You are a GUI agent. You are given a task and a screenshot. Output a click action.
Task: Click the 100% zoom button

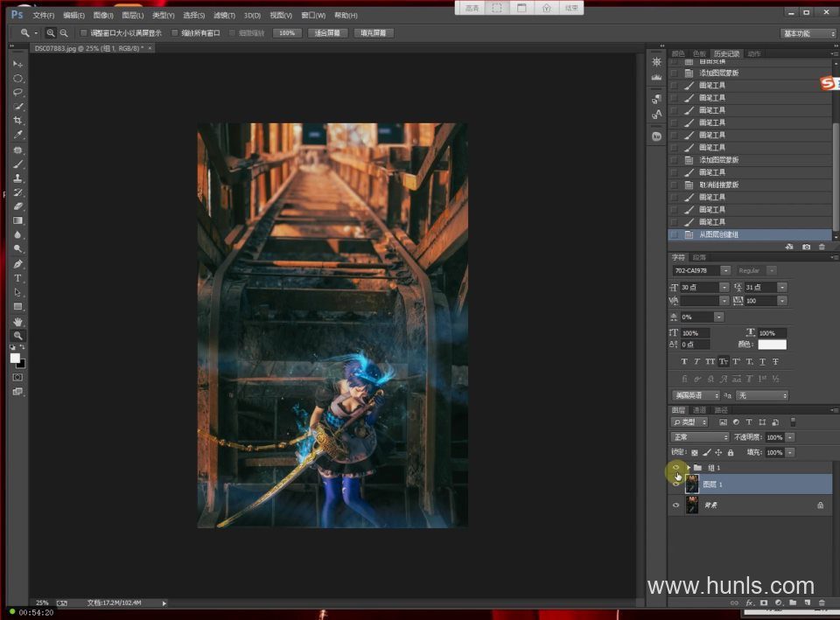coord(287,33)
